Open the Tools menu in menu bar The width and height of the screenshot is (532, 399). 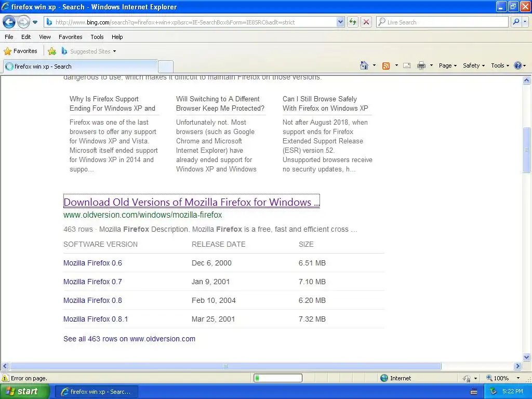[x=97, y=37]
